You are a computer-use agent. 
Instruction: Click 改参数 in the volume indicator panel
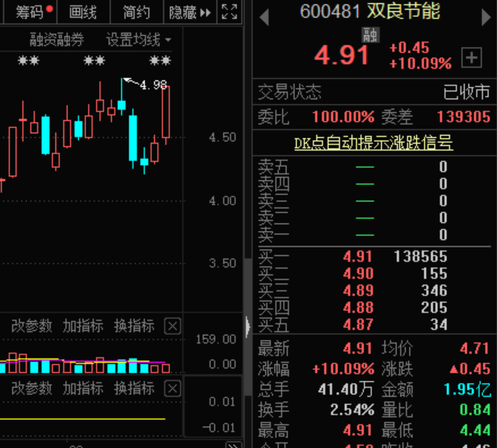pyautogui.click(x=32, y=326)
